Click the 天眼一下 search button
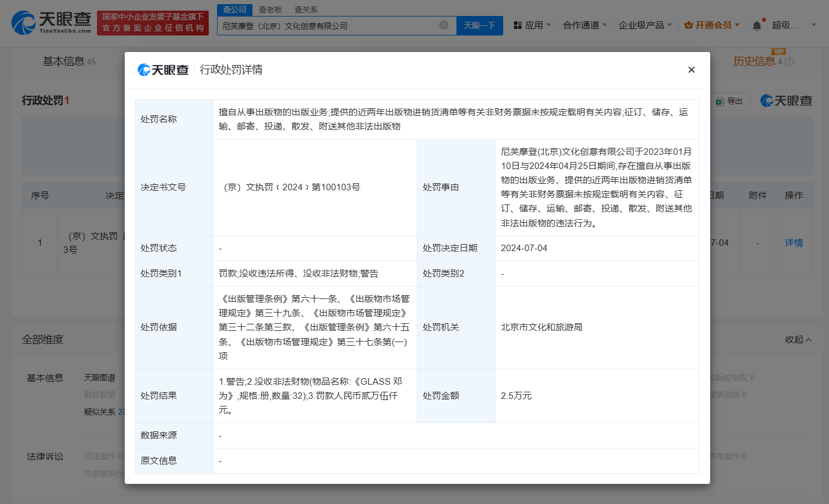 tap(480, 25)
